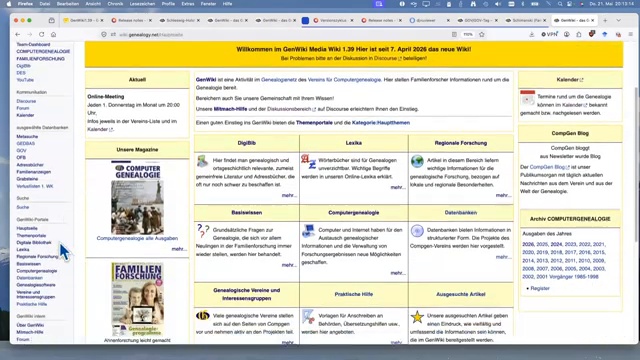Click the Praktische Hilfe tools icon
640x360 pixels.
point(308,317)
